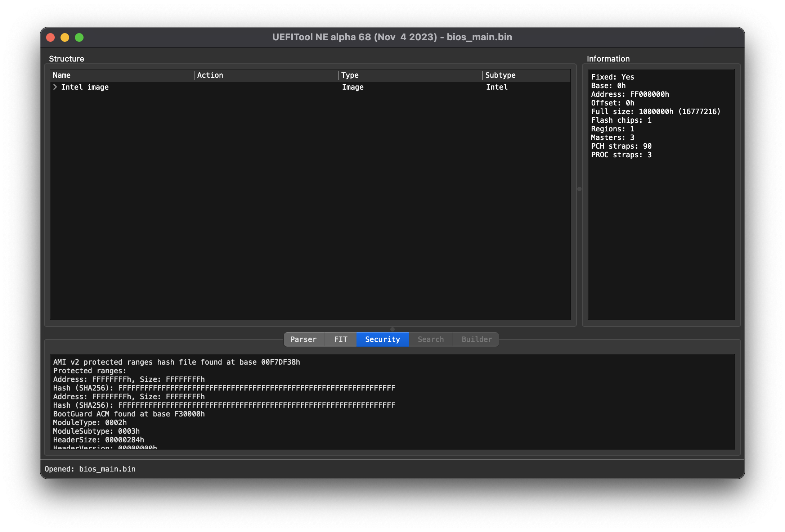Maximize the UEFITool window with green button
This screenshot has height=532, width=785.
79,37
